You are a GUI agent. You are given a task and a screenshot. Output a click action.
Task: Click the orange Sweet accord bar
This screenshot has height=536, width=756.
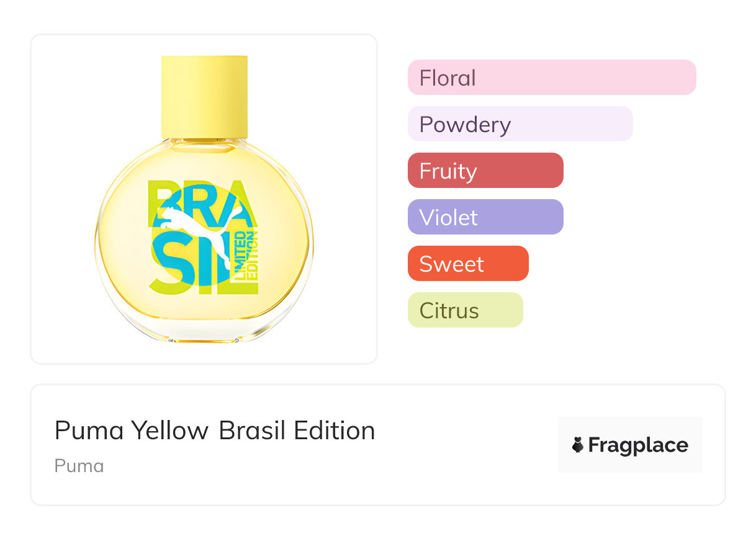[468, 264]
